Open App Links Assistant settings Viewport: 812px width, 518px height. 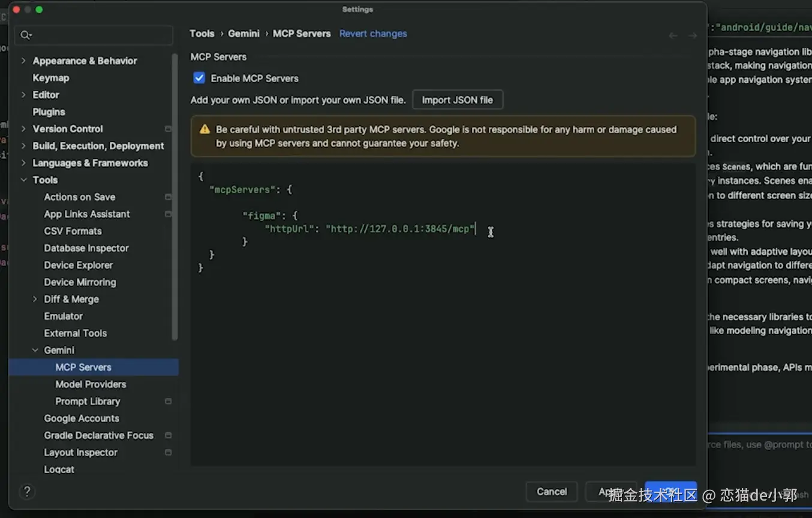coord(86,214)
